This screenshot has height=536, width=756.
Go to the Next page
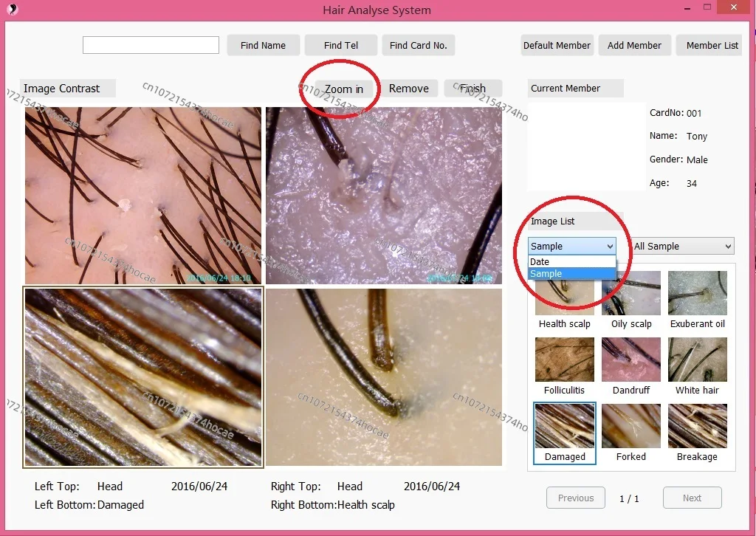693,498
